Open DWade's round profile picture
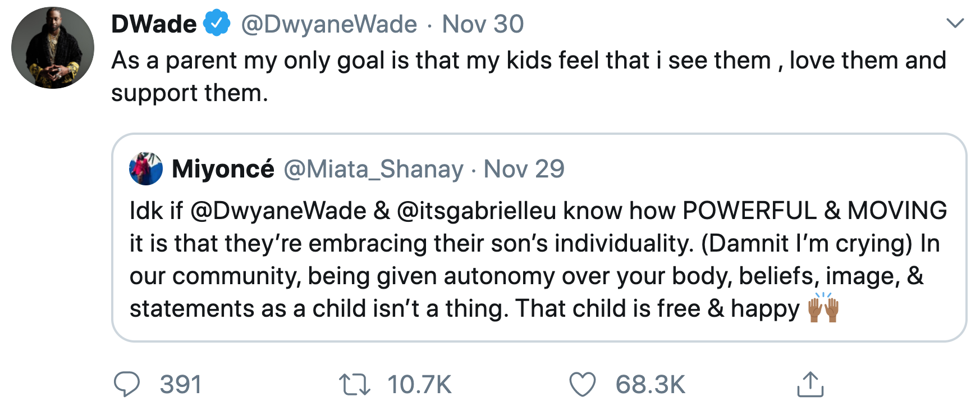This screenshot has width=980, height=410. (53, 48)
